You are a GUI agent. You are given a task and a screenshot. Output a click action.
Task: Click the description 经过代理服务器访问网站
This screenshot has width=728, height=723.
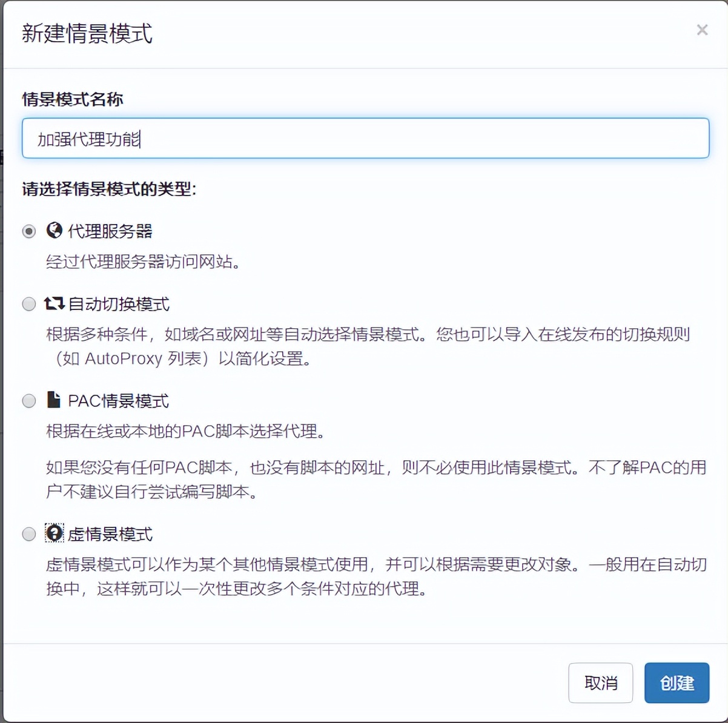(x=144, y=263)
